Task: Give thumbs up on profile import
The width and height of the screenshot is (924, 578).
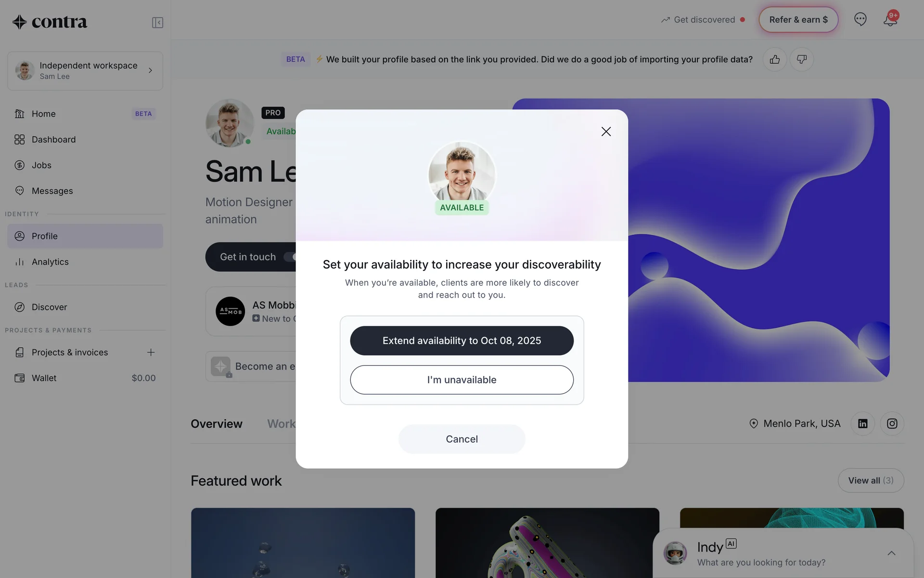Action: (774, 59)
